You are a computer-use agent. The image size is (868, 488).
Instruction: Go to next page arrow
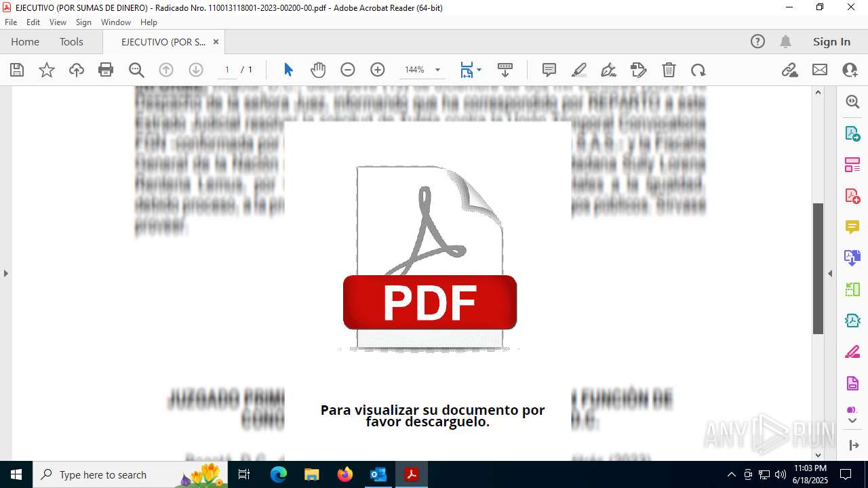click(196, 70)
